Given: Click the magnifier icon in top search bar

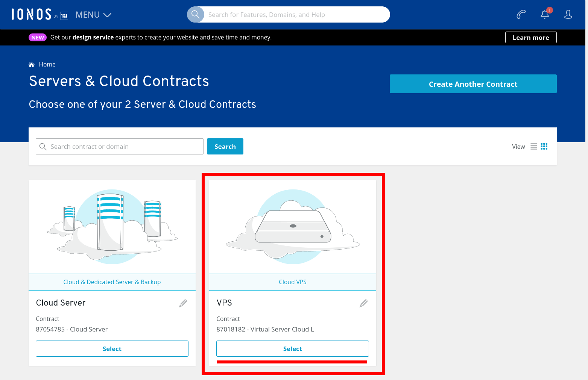Looking at the screenshot, I should coord(195,15).
